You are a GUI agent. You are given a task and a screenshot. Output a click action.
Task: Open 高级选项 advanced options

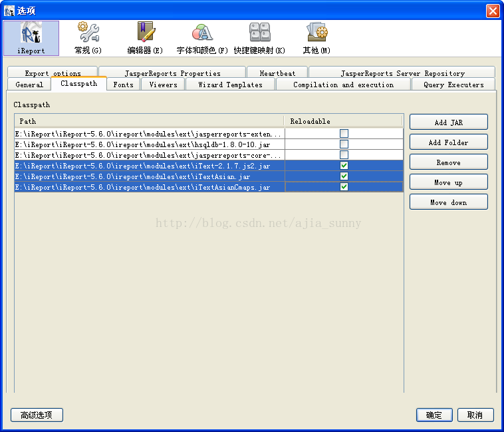(37, 415)
